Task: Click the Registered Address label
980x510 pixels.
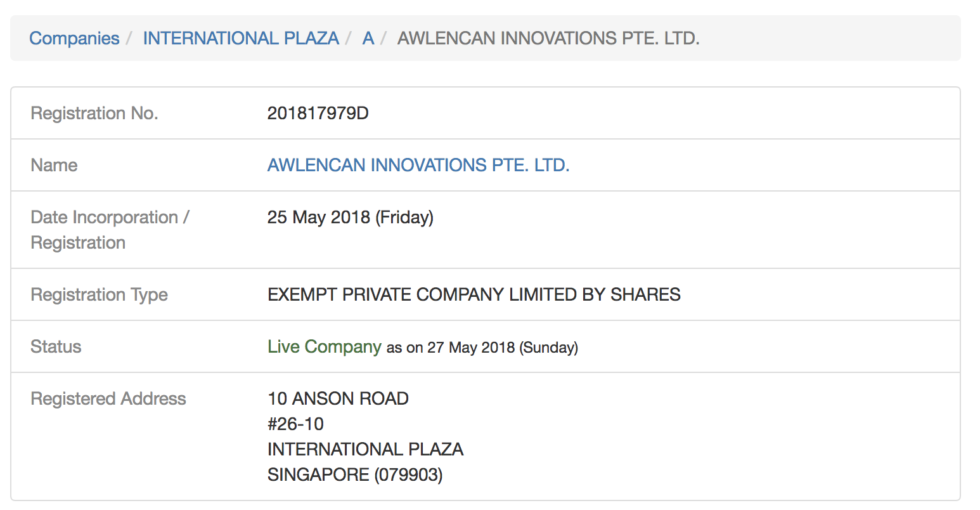Action: [x=108, y=398]
